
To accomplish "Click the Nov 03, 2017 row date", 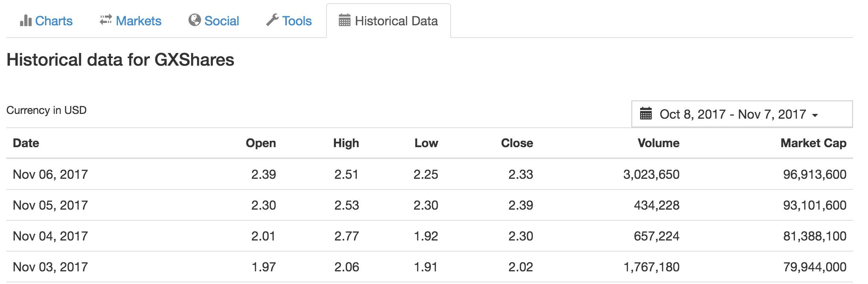I will click(x=50, y=267).
